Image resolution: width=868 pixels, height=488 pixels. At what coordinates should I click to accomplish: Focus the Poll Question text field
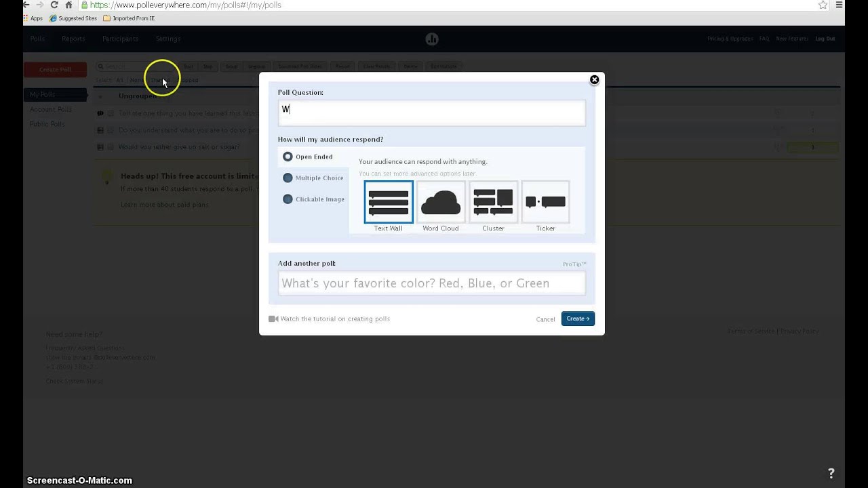[431, 113]
